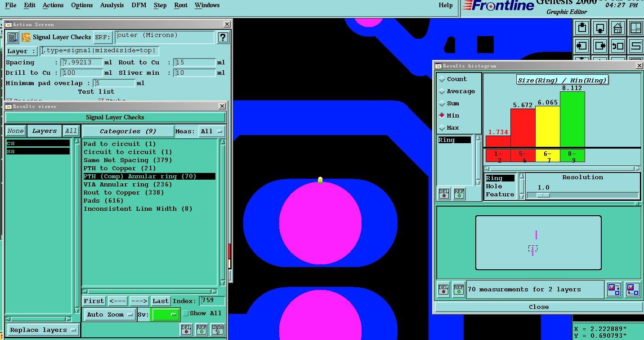The width and height of the screenshot is (644, 340).
Task: Click the None layers button
Action: [15, 131]
